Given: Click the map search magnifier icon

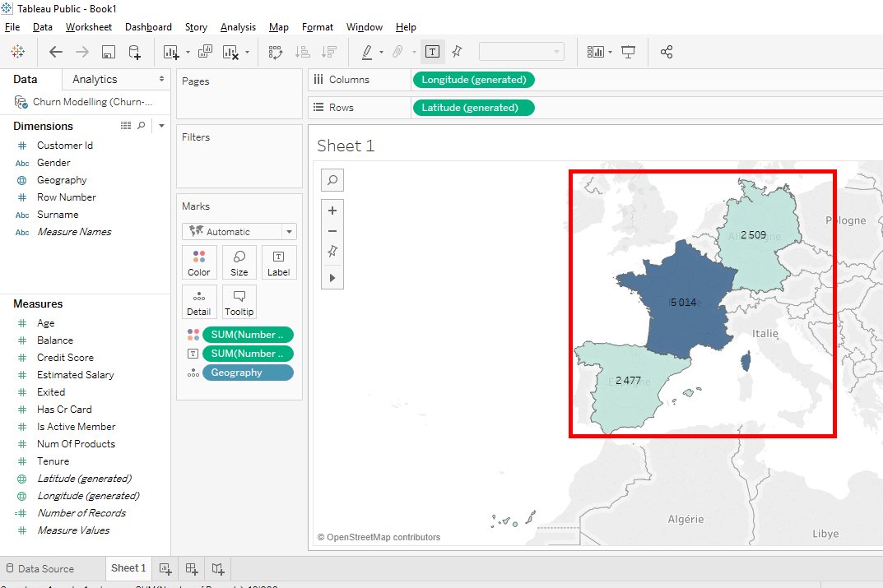Looking at the screenshot, I should (x=332, y=180).
